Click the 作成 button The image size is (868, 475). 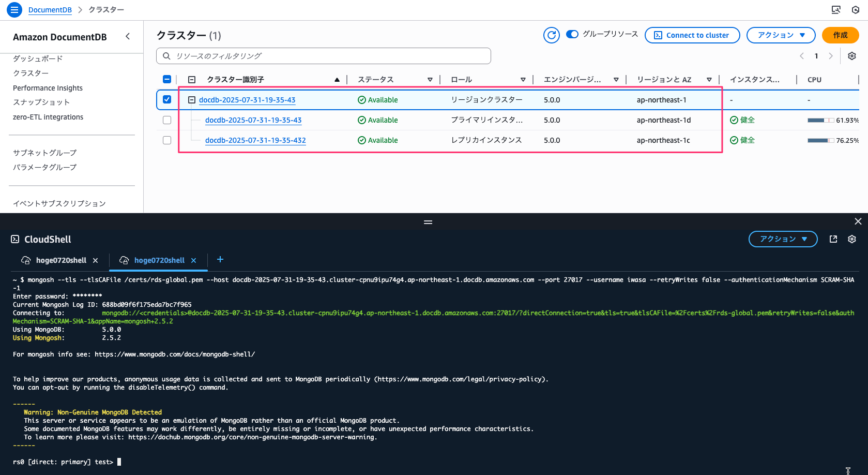(841, 35)
